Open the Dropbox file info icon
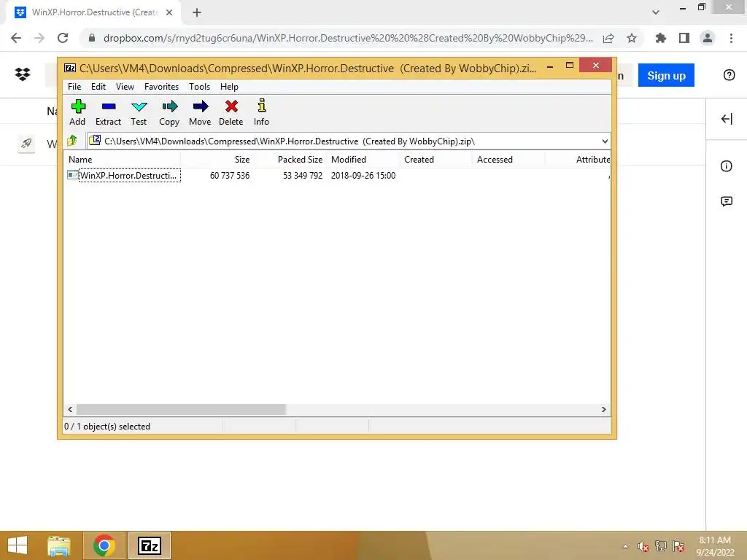The width and height of the screenshot is (747, 560). click(726, 166)
